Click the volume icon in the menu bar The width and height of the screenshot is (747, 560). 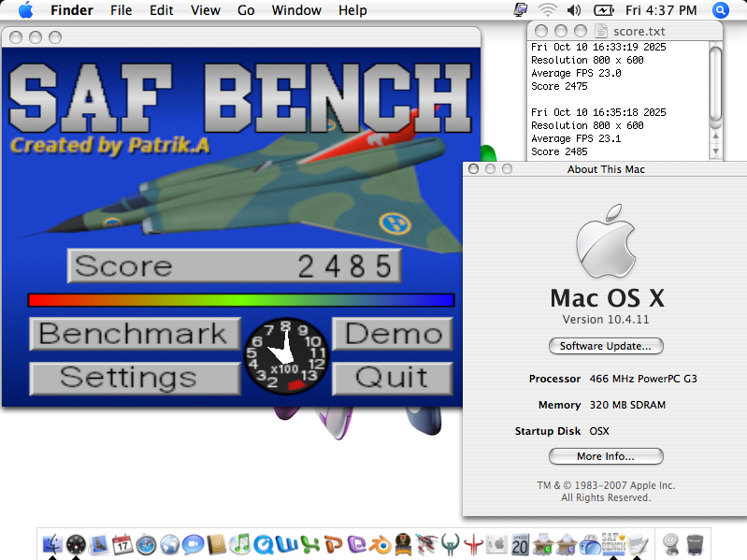coord(573,10)
